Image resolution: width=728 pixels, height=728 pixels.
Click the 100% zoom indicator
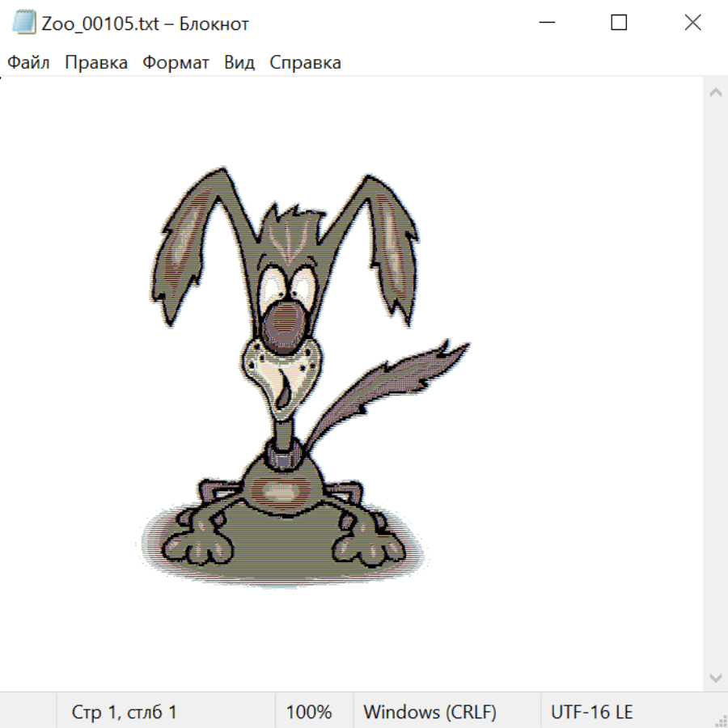(x=309, y=712)
